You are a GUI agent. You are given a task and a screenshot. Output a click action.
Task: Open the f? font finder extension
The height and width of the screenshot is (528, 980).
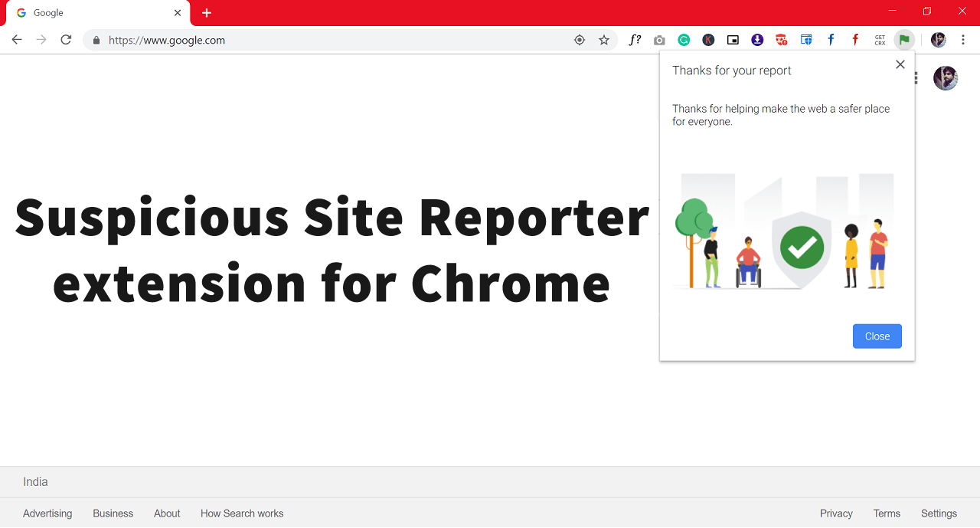635,40
